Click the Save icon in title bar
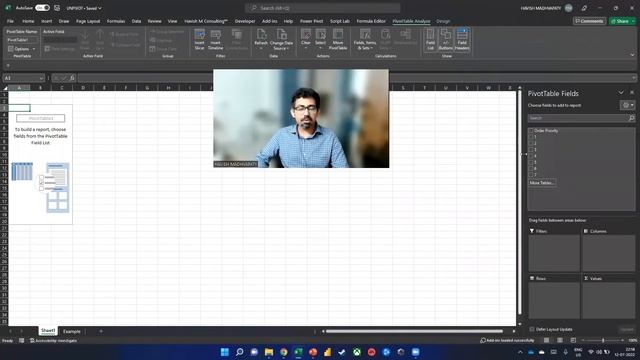640x360 pixels. click(x=57, y=8)
